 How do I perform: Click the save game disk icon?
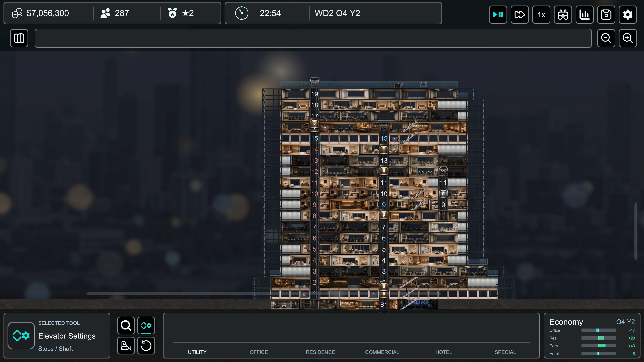click(x=606, y=14)
